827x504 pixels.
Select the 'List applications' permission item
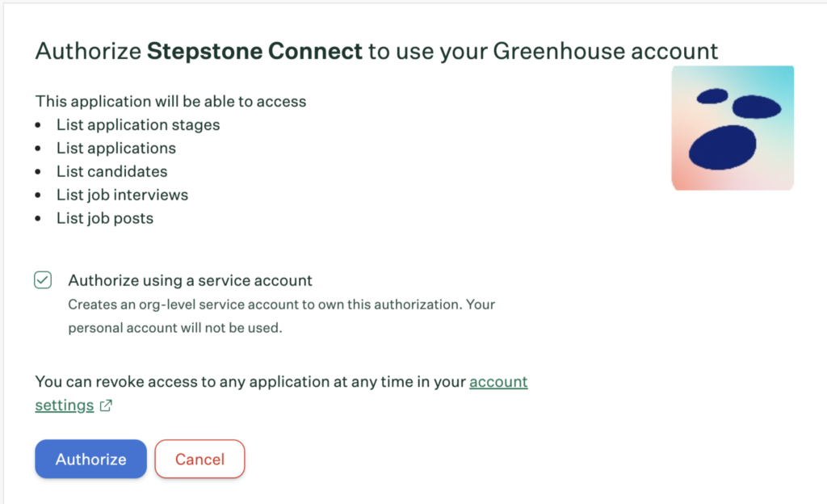(x=116, y=148)
